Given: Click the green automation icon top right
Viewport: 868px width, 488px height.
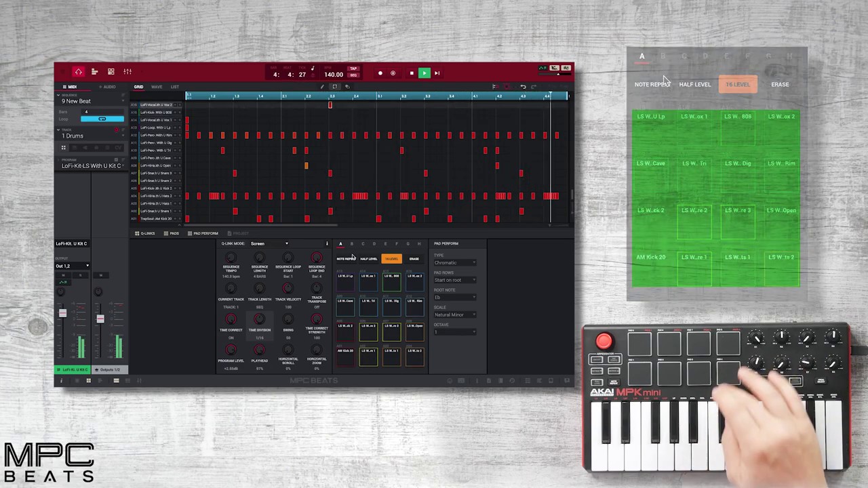Looking at the screenshot, I should coord(542,68).
